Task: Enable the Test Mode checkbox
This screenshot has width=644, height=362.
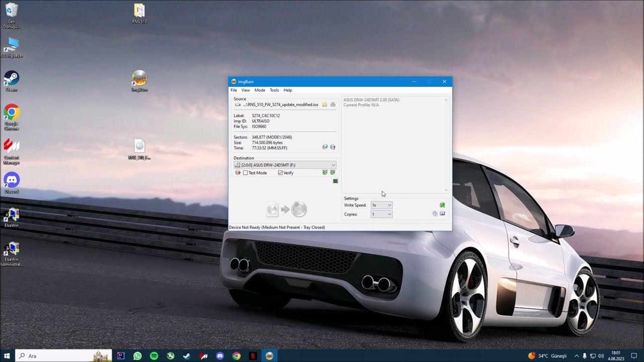Action: (x=246, y=173)
